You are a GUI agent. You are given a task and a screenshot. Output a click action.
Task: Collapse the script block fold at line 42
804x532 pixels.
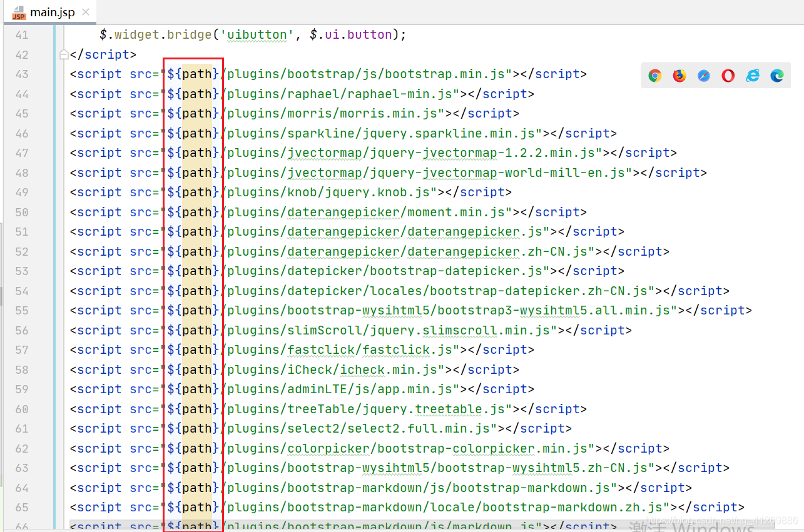click(63, 54)
